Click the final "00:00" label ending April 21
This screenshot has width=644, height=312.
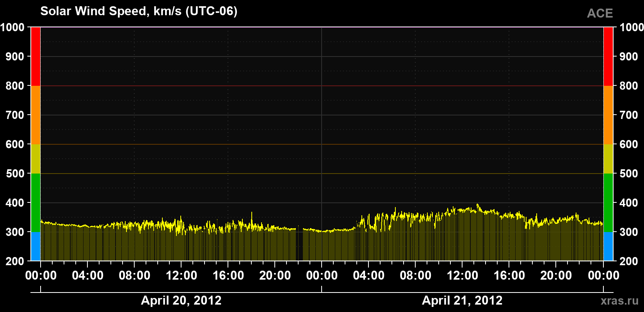click(603, 276)
